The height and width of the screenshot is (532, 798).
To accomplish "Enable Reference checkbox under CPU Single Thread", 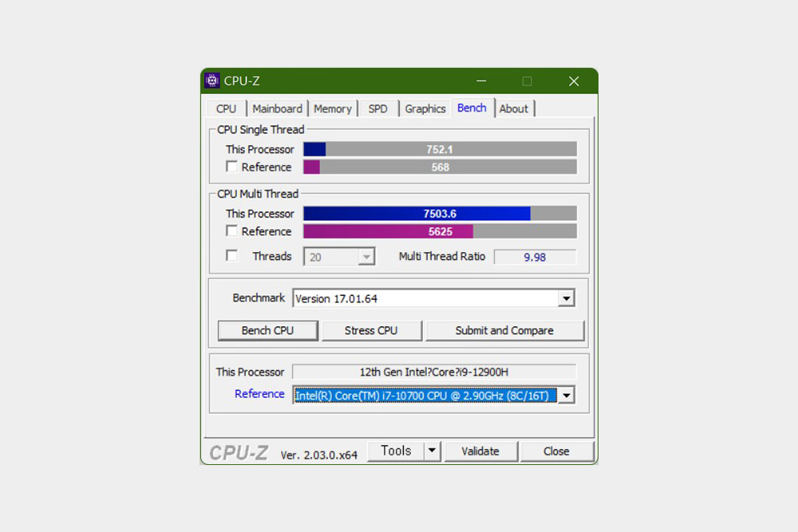I will coord(231,167).
